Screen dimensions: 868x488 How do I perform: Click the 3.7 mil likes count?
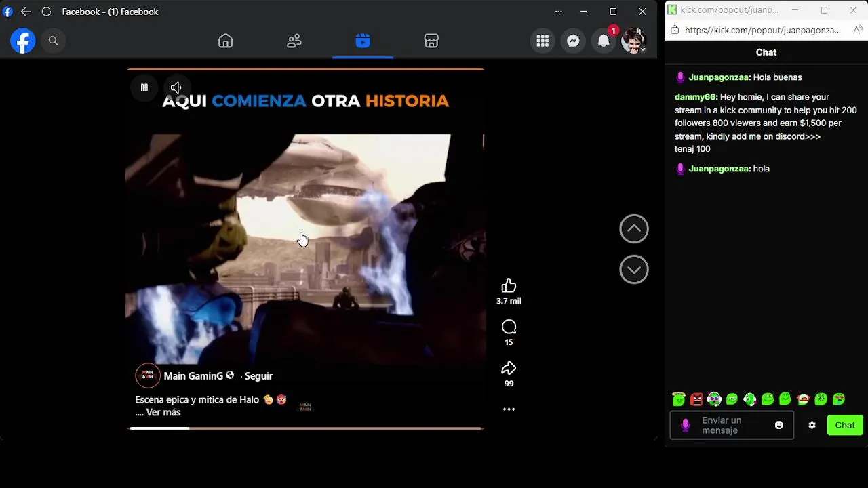point(509,301)
